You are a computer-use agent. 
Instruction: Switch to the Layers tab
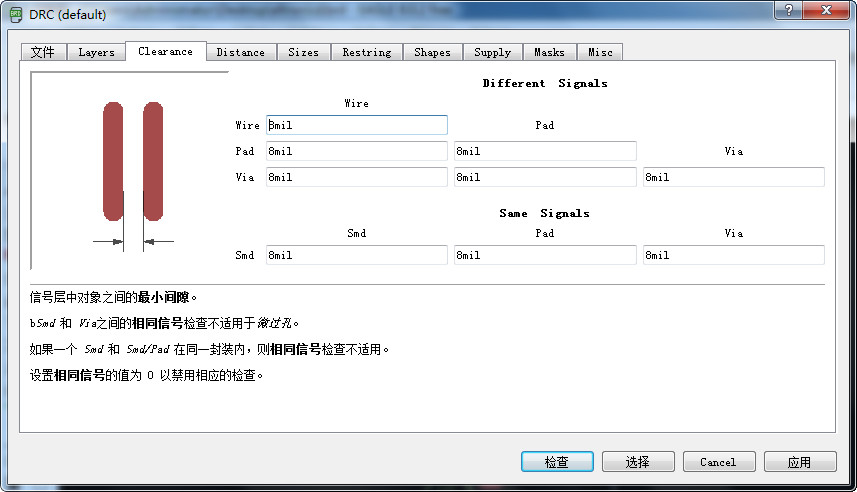[x=96, y=52]
